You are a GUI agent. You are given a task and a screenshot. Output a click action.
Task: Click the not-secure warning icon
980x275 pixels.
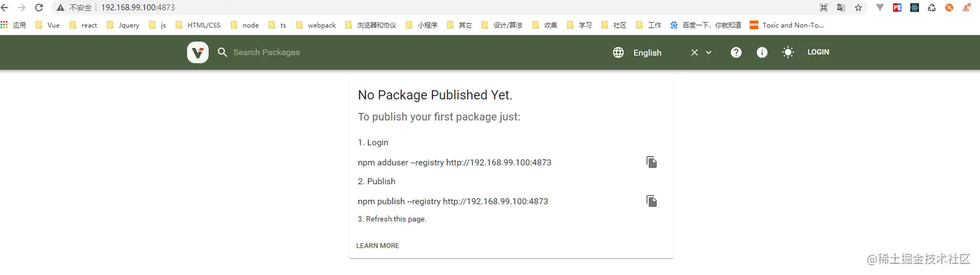60,8
